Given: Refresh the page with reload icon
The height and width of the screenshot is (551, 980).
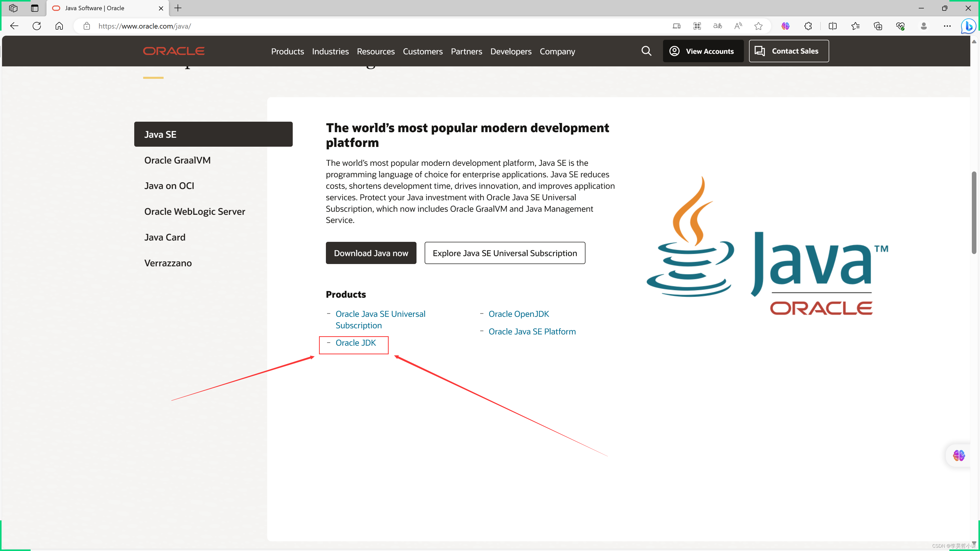Looking at the screenshot, I should point(37,26).
